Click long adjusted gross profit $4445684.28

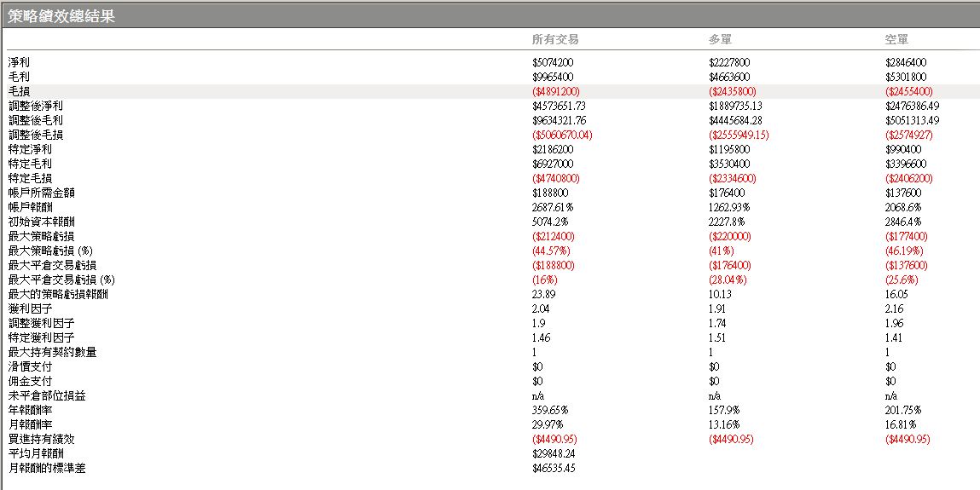click(x=735, y=120)
